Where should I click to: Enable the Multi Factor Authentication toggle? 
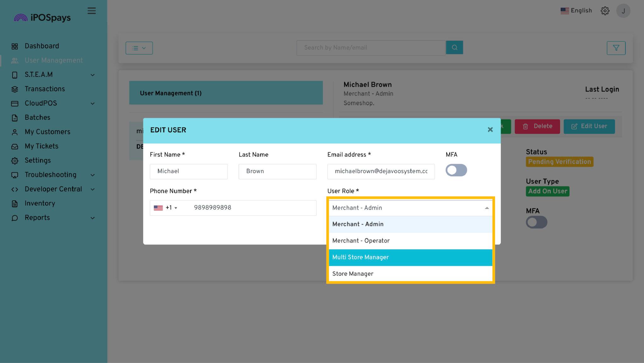(x=456, y=170)
